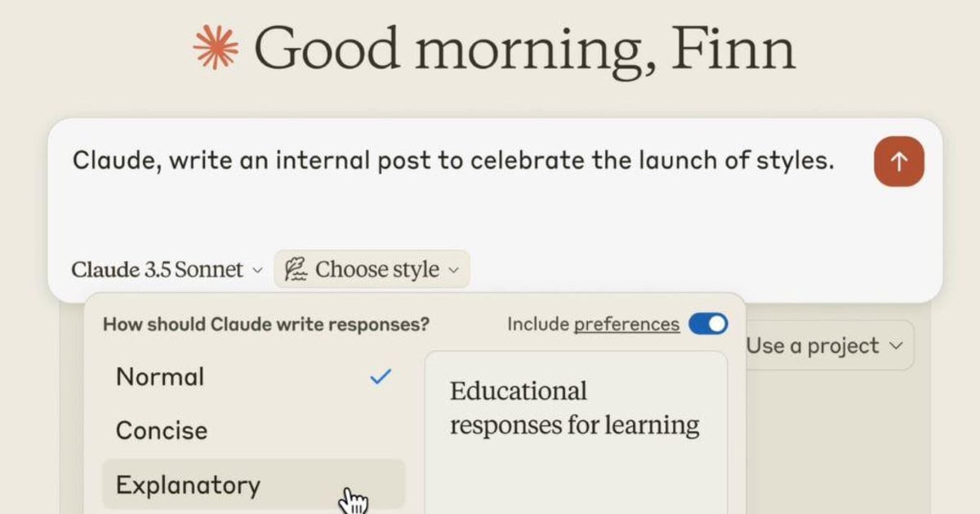Image resolution: width=980 pixels, height=514 pixels.
Task: Click the chevron beside Claude 3.5 Sonnet
Action: 257,270
